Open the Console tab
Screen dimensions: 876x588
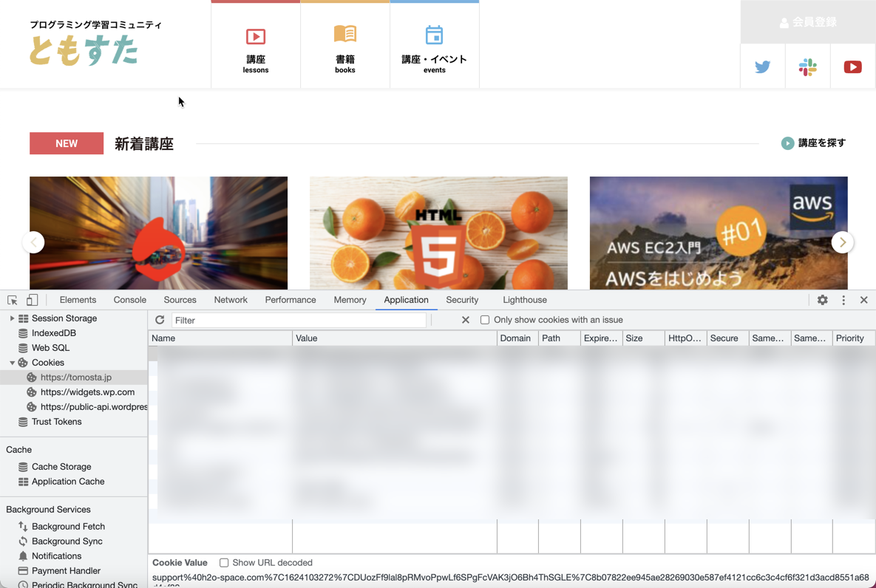pos(130,300)
